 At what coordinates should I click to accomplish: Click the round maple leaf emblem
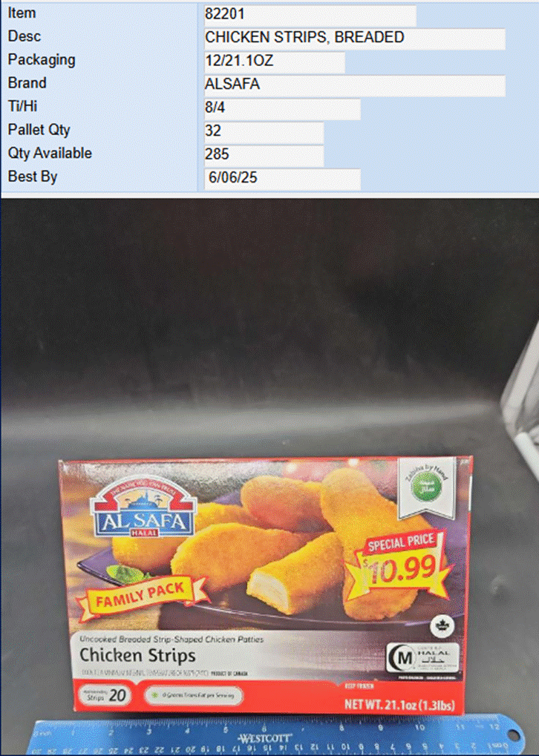pyautogui.click(x=442, y=627)
